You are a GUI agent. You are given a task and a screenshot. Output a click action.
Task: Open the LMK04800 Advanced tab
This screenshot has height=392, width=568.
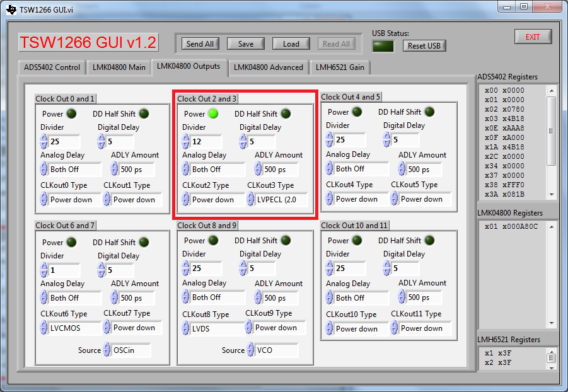269,67
